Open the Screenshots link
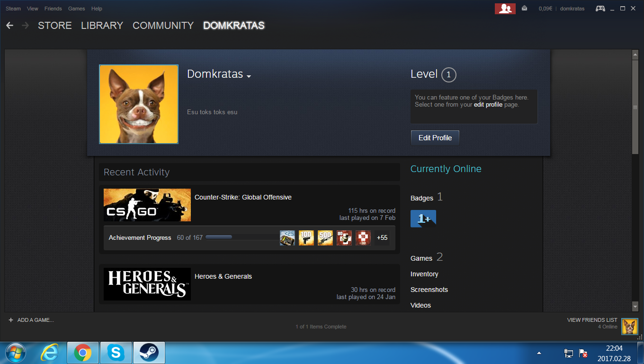644x364 pixels. pos(429,290)
